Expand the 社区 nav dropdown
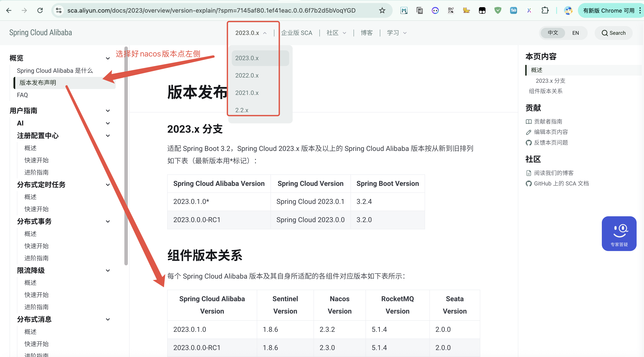 click(x=336, y=33)
